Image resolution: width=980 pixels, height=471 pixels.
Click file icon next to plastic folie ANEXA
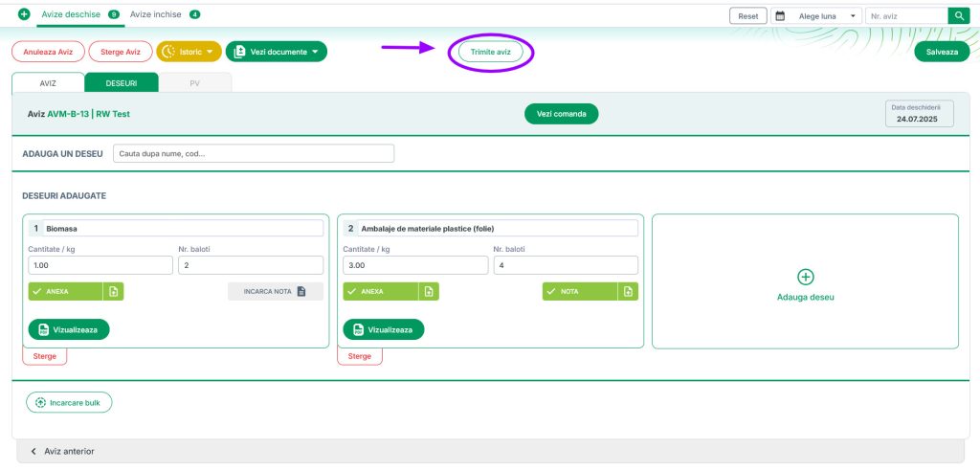tap(429, 292)
